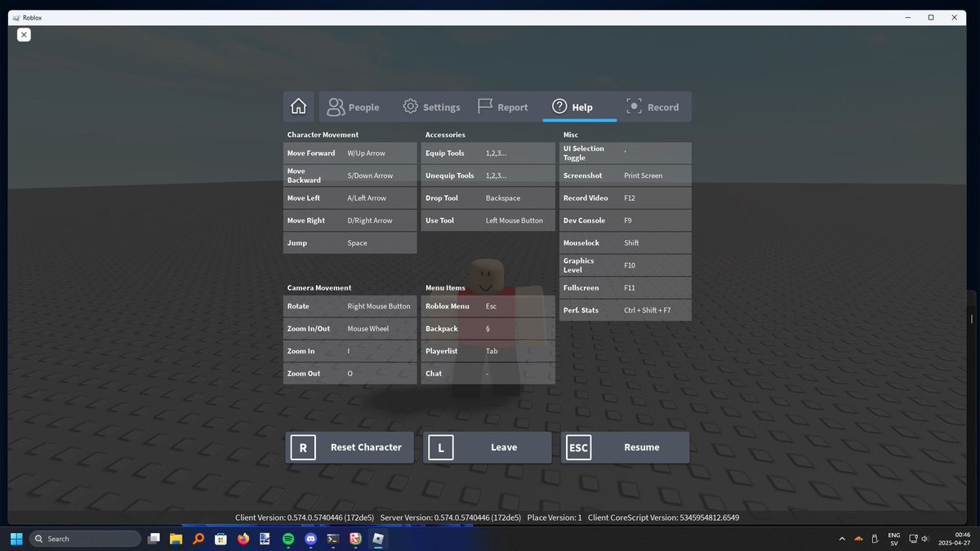The image size is (980, 551).
Task: Open File Explorer from the taskbar
Action: [176, 539]
